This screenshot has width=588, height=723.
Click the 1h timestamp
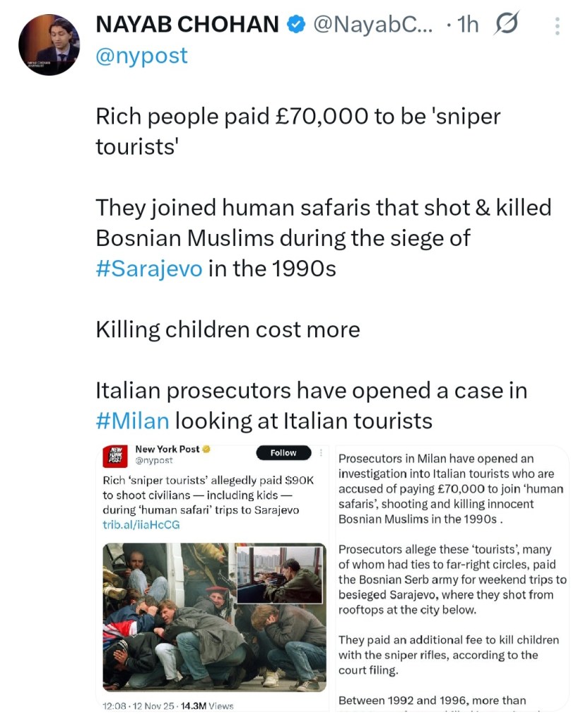tap(469, 25)
